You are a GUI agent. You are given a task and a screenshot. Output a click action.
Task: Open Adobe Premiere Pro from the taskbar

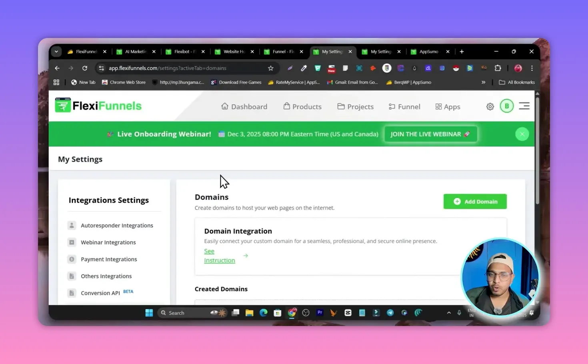click(320, 313)
